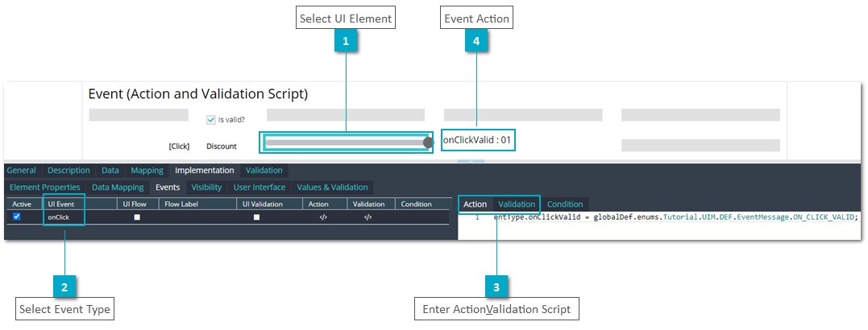
Task: Click the Discount slider handle
Action: (x=428, y=142)
